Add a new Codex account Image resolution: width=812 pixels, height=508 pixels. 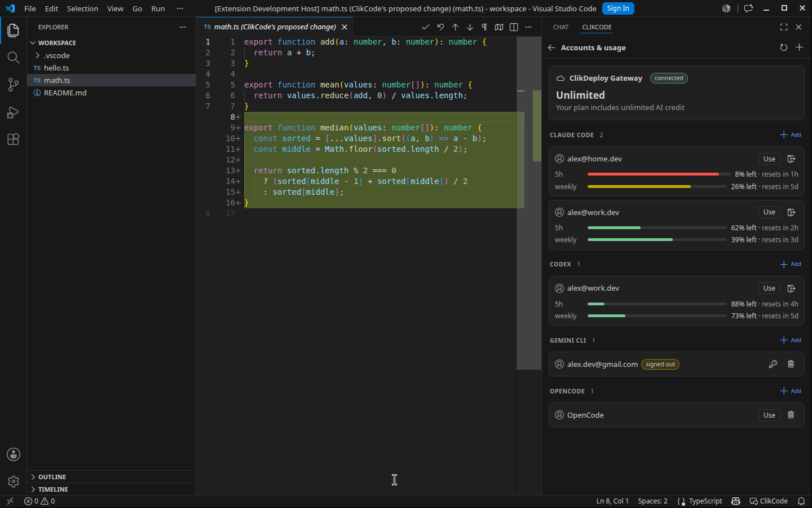point(791,264)
